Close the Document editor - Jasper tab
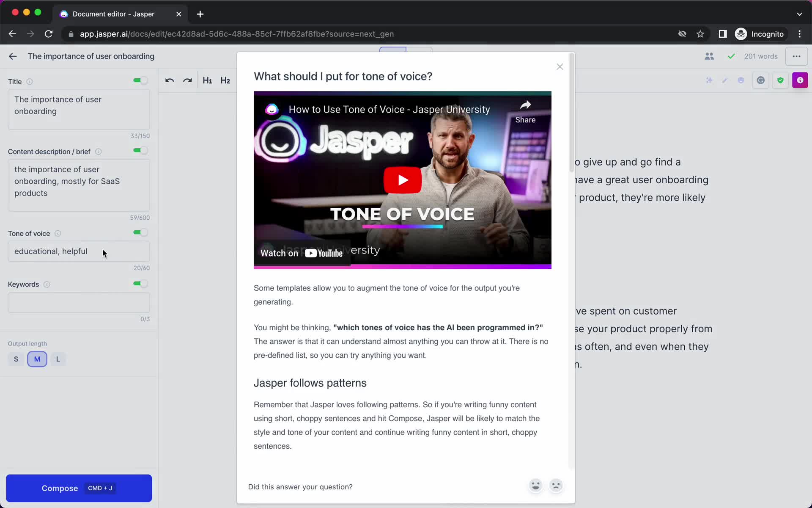 point(178,14)
